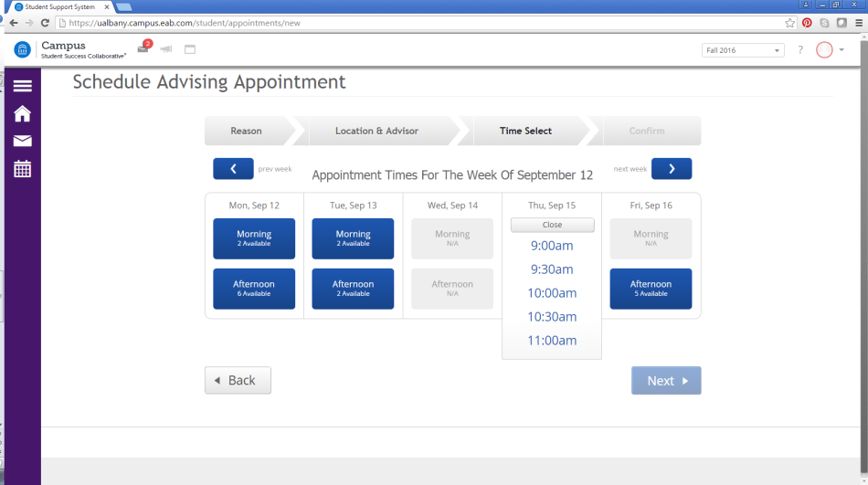Go back to the Reason step
This screenshot has height=485, width=868.
[x=246, y=131]
